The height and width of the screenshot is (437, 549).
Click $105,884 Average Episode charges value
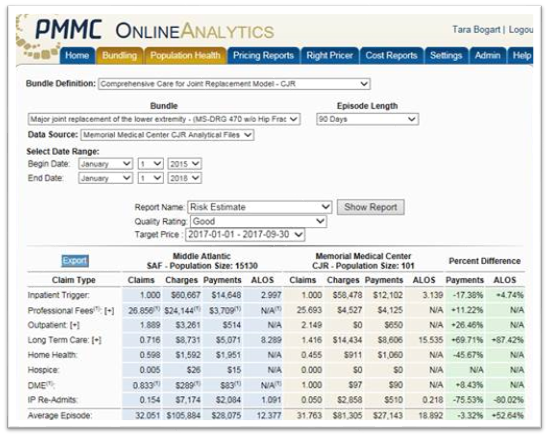(x=183, y=416)
